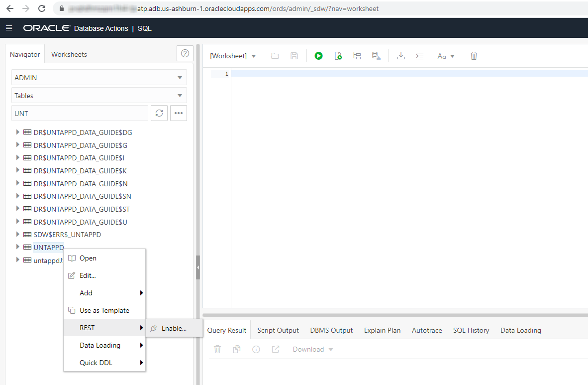Open the Quick DDL submenu
588x385 pixels.
click(x=104, y=363)
